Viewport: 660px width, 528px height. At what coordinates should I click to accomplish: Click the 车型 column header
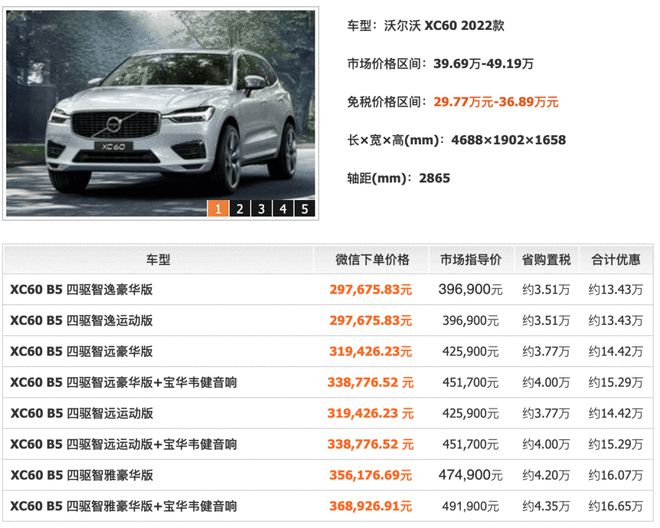[x=158, y=259]
